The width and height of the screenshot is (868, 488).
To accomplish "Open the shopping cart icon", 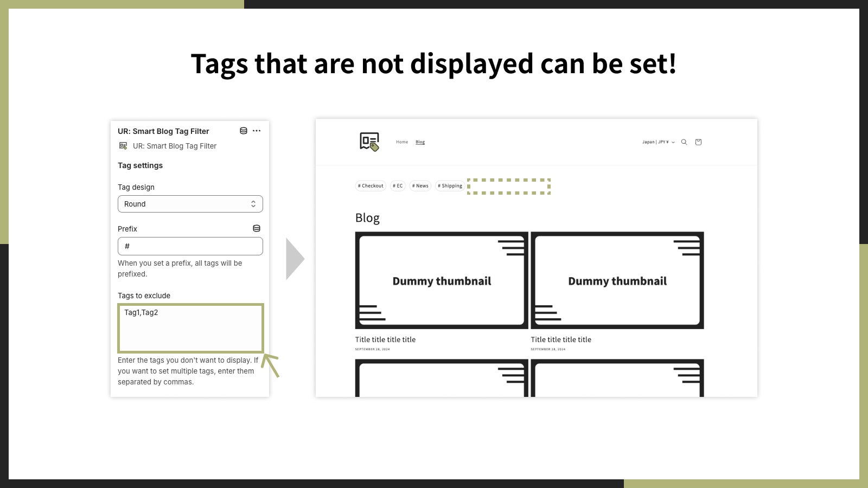I will [698, 142].
